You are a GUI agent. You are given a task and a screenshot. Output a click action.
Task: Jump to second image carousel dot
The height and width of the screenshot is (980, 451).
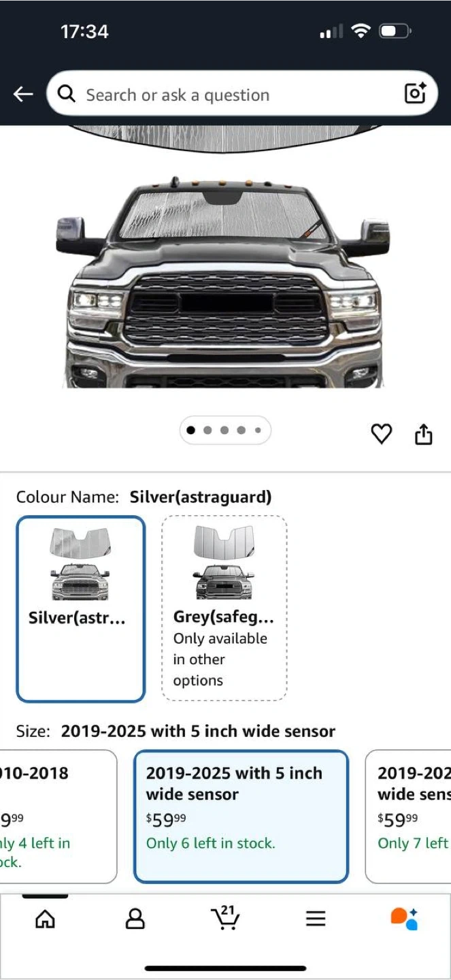pyautogui.click(x=207, y=430)
